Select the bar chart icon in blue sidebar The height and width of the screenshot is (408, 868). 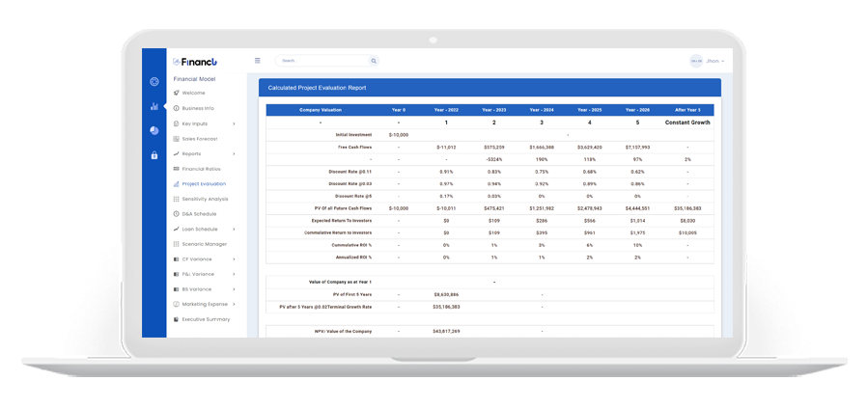(154, 106)
